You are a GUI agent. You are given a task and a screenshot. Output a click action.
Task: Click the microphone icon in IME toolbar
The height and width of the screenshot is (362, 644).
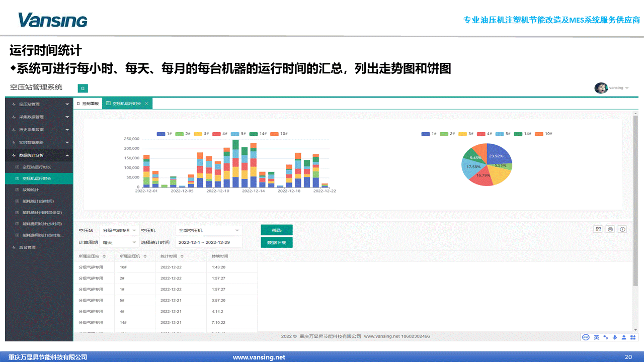pos(614,337)
